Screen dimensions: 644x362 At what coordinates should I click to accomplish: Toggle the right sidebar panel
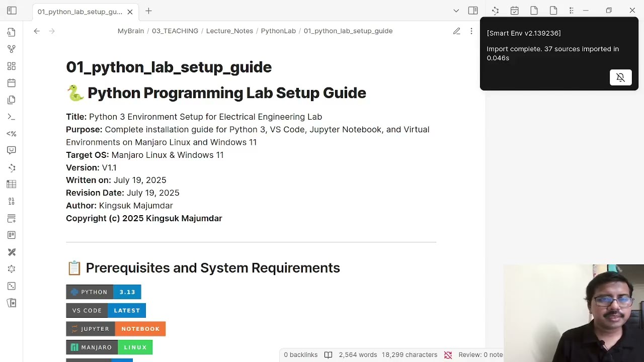click(473, 11)
